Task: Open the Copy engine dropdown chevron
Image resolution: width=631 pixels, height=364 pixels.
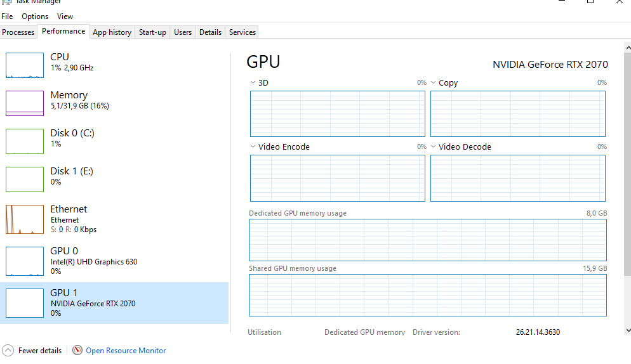Action: point(434,82)
